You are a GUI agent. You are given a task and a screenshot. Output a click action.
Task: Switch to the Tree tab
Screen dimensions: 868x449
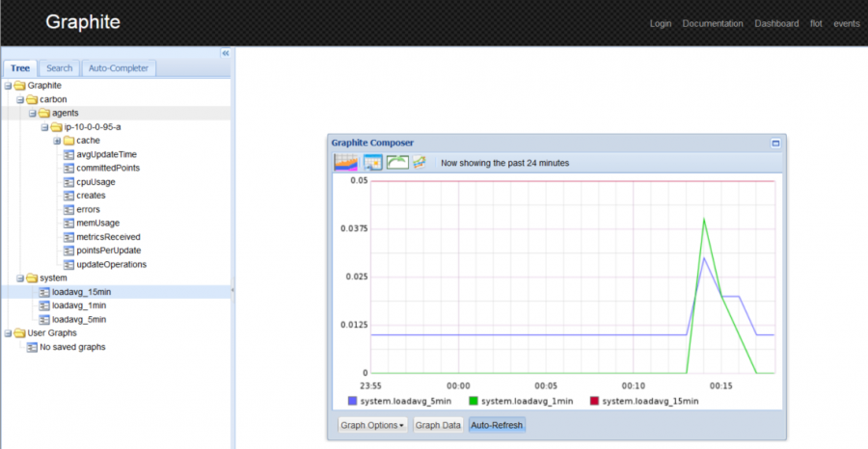[20, 68]
